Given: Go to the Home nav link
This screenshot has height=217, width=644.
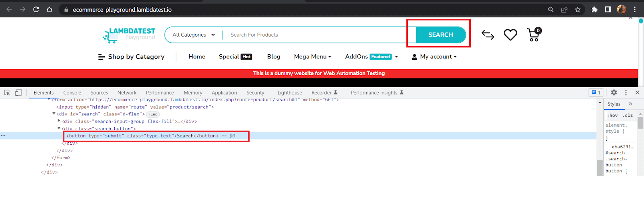Looking at the screenshot, I should (197, 57).
